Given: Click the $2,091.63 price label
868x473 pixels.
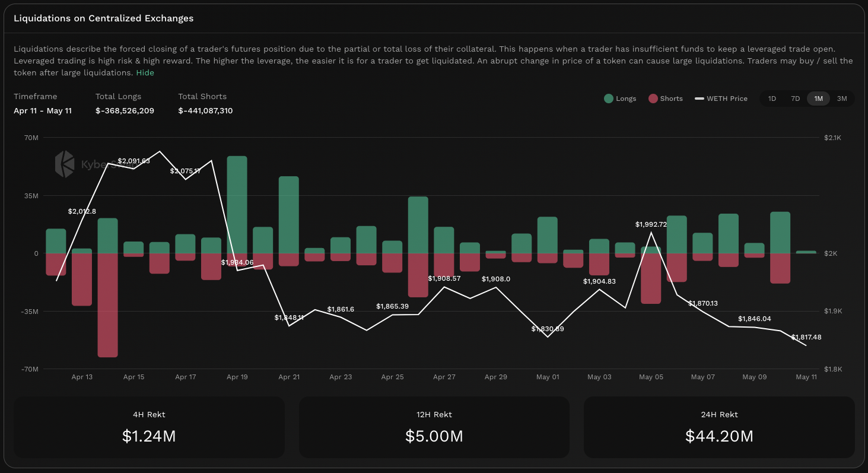Looking at the screenshot, I should [133, 161].
